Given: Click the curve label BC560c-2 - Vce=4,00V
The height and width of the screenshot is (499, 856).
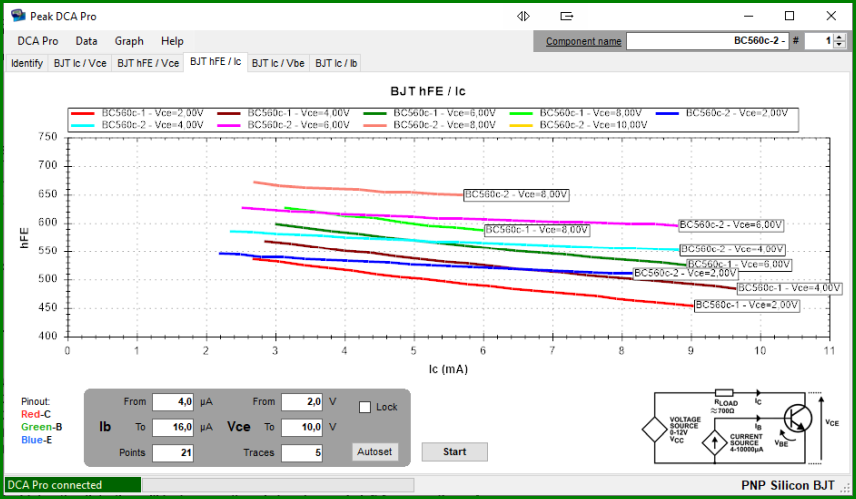Looking at the screenshot, I should (732, 250).
